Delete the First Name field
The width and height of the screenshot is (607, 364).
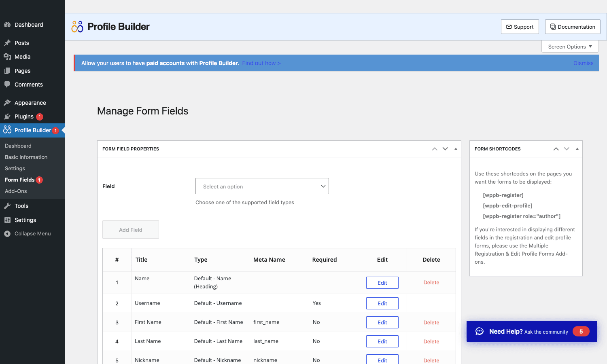(431, 322)
